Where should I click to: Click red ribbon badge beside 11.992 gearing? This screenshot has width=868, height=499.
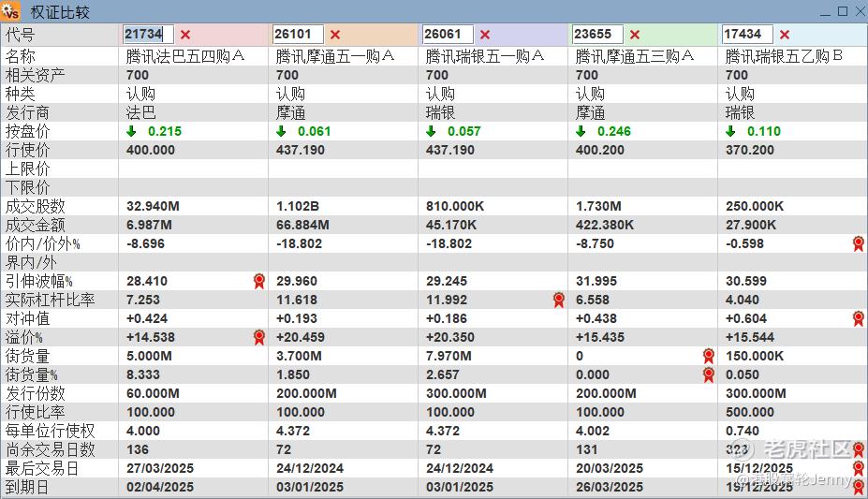click(559, 300)
